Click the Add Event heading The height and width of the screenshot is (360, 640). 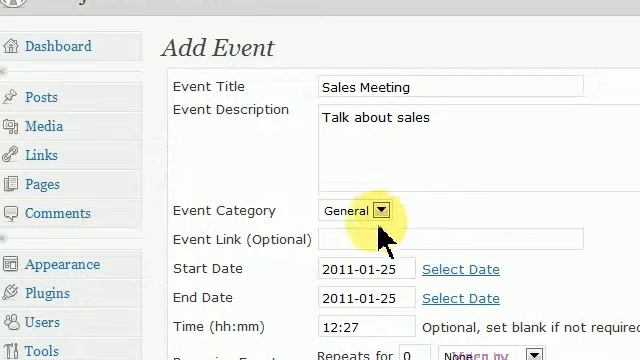[x=218, y=48]
